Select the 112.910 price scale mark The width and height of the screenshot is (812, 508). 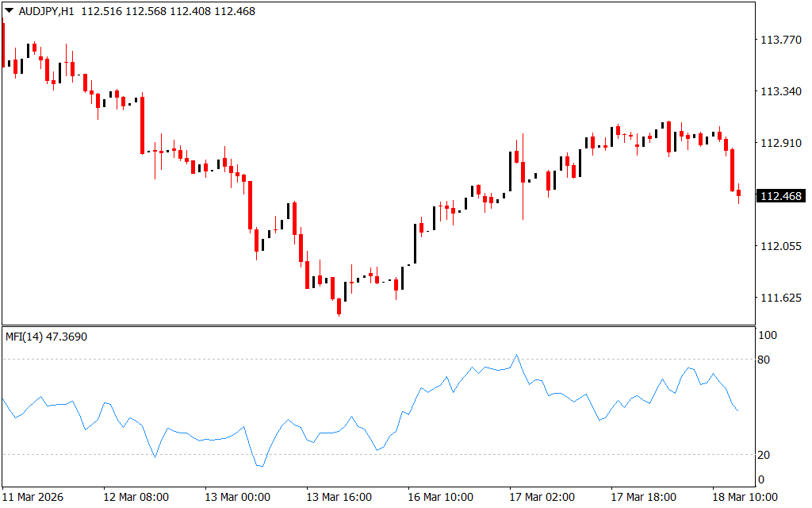[x=780, y=143]
